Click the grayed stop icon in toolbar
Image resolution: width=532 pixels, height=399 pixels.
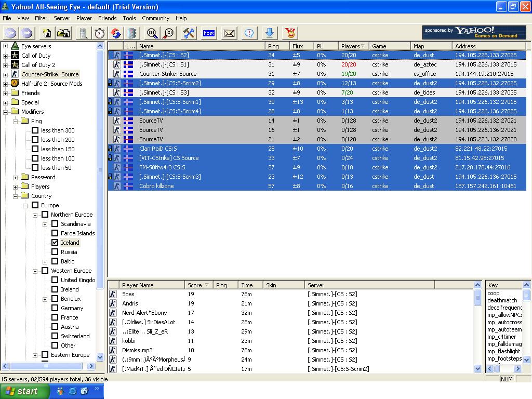point(132,33)
